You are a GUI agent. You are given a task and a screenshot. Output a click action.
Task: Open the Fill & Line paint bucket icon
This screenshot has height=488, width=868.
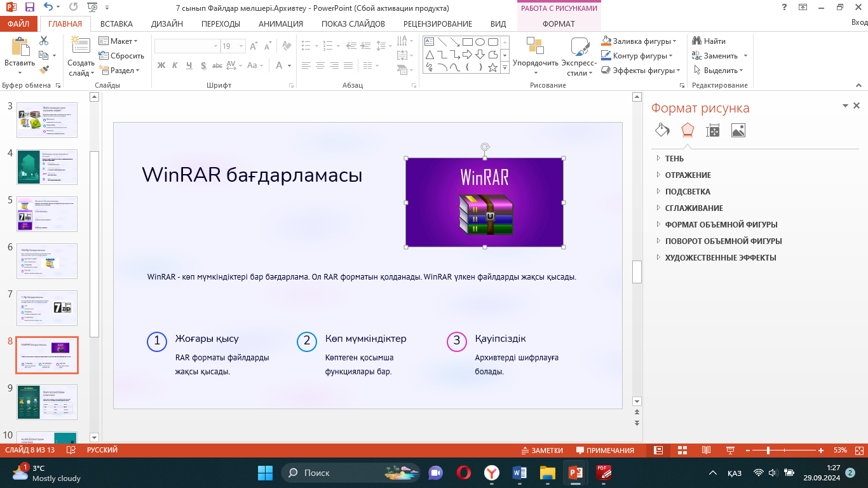tap(662, 130)
